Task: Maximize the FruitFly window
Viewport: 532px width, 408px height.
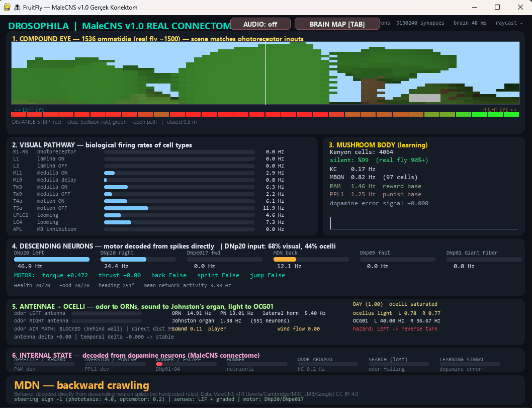Action: coord(497,7)
